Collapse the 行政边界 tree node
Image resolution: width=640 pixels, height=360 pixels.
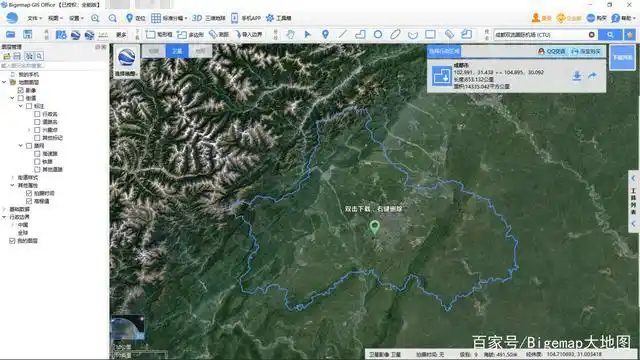(x=4, y=217)
